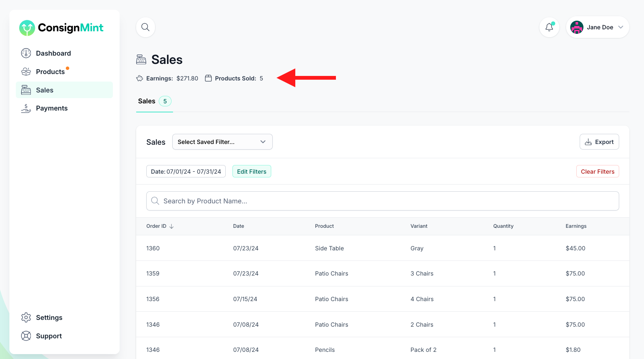Select Sales in the sidebar

(64, 90)
